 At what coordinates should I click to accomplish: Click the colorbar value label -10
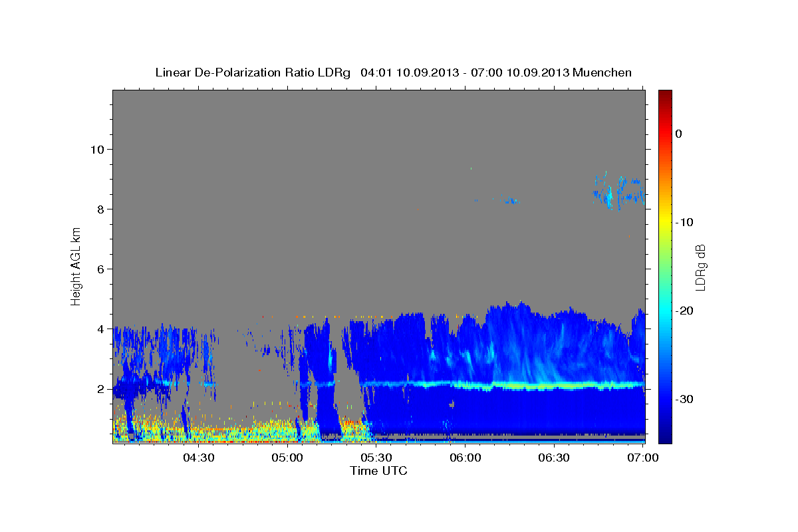(x=686, y=222)
